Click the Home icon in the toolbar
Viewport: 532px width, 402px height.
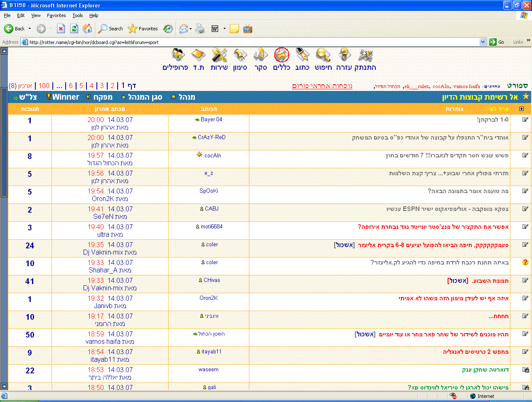click(87, 29)
